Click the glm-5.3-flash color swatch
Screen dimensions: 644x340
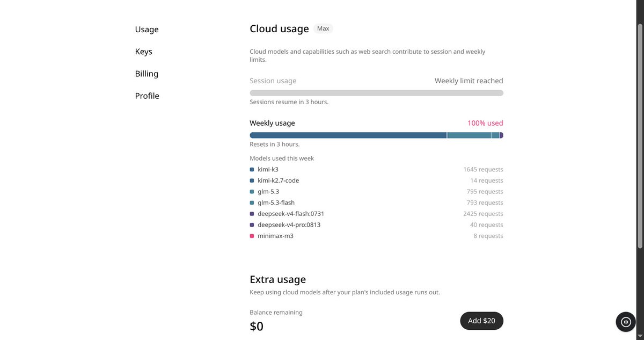coord(252,202)
